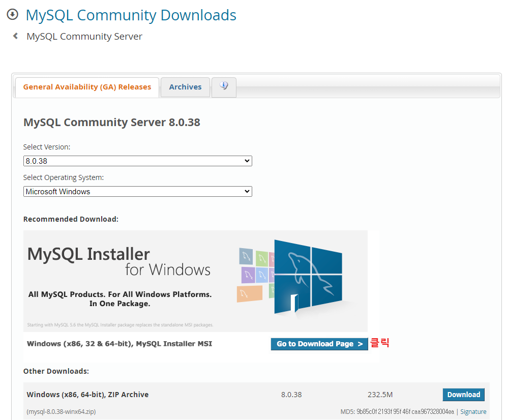The width and height of the screenshot is (507, 420).
Task: Open the Select Operating System dropdown
Action: (x=138, y=191)
